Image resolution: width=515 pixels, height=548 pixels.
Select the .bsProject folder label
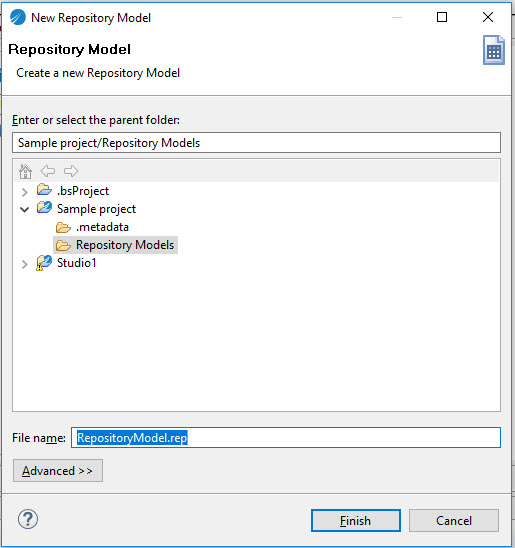coord(83,191)
